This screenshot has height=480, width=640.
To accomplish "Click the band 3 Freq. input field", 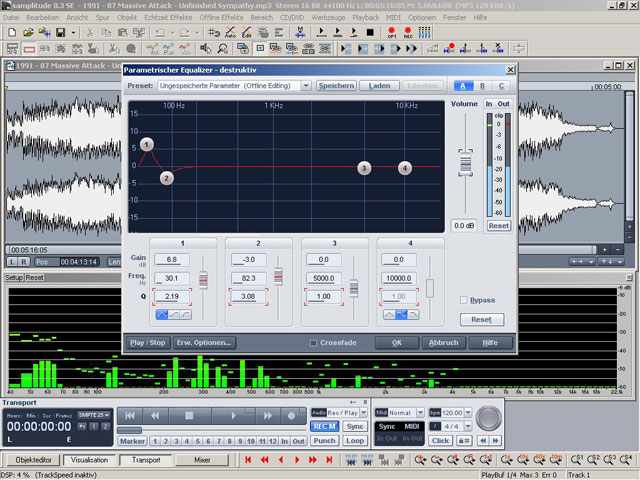I will click(x=324, y=277).
